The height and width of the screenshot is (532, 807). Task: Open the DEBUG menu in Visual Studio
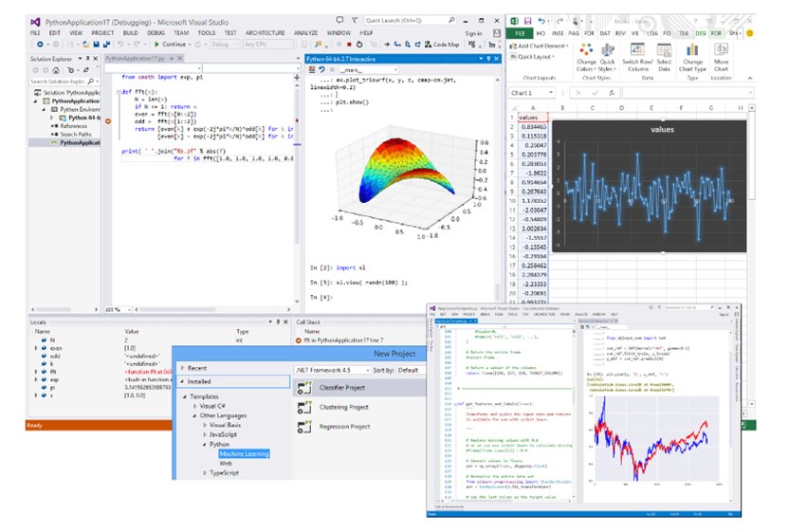(156, 33)
